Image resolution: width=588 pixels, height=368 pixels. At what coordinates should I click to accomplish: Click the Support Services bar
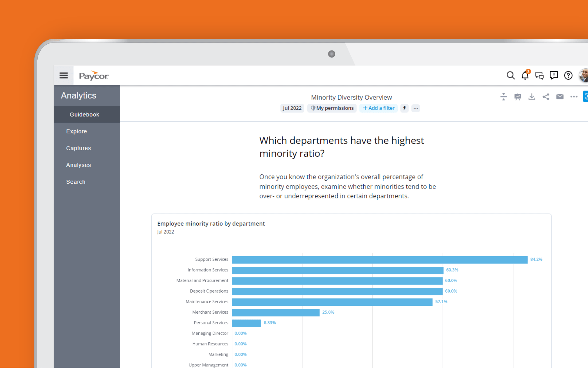point(380,260)
